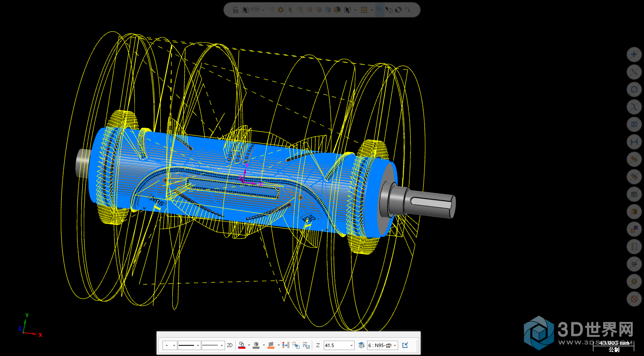Toggle the lower surface quick mask icon

634,177
